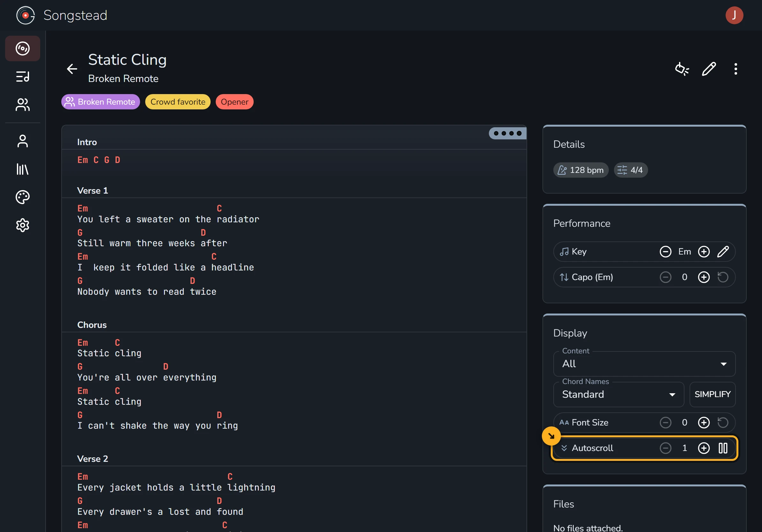Screen dimensions: 762x532
Task: Click the 128 bpm chip
Action: 581,170
